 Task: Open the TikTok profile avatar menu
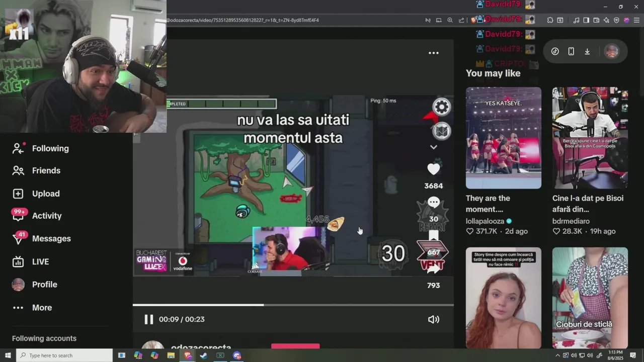(611, 51)
